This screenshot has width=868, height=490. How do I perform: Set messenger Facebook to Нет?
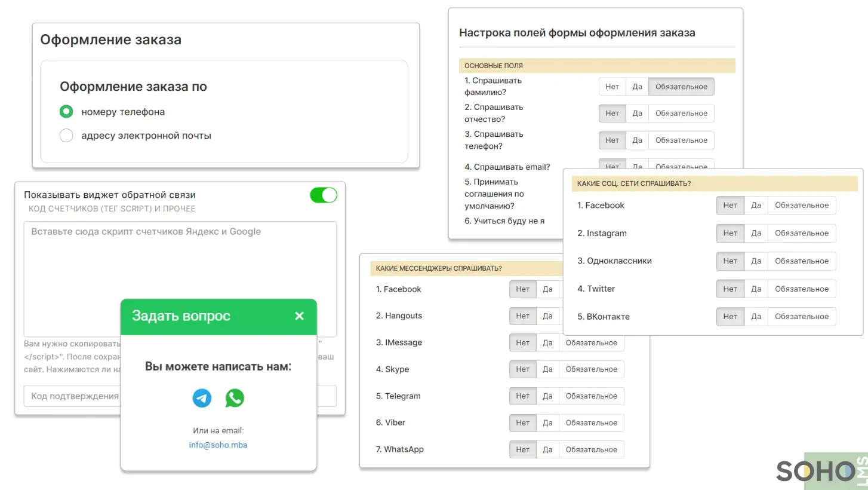[523, 289]
